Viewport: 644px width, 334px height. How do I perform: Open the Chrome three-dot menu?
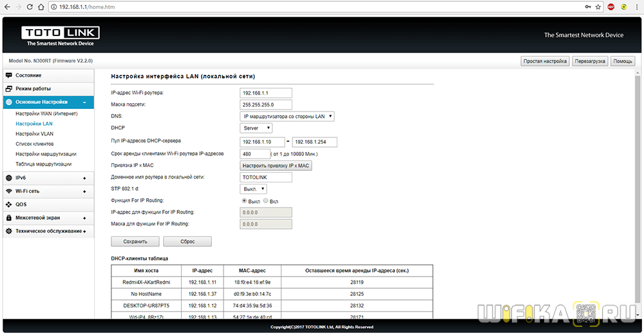coord(636,6)
